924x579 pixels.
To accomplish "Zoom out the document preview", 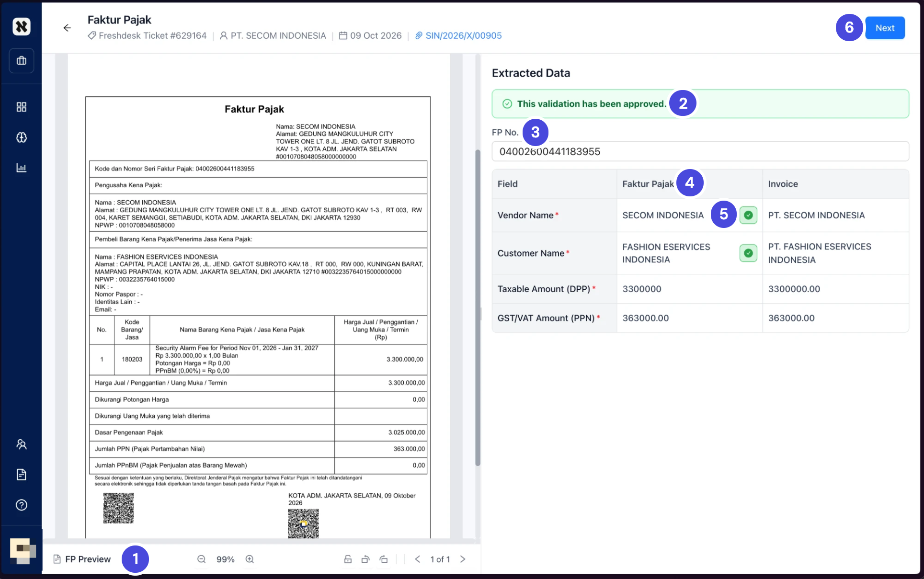I will pos(202,559).
